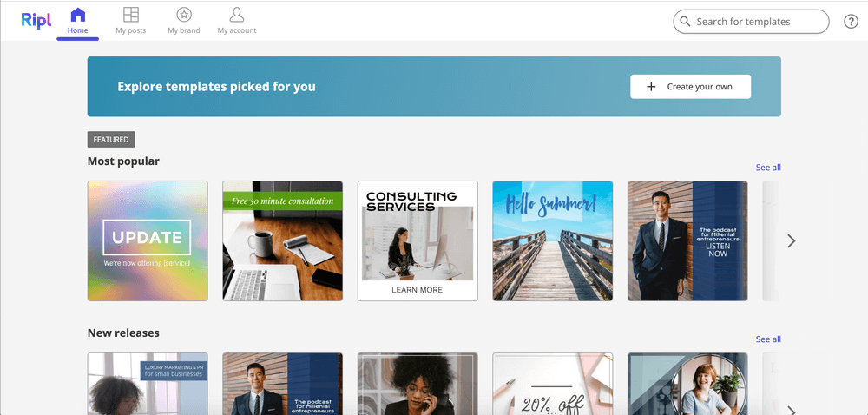Click the magnifier icon in search box
Viewport: 868px width, 415px height.
(x=686, y=22)
